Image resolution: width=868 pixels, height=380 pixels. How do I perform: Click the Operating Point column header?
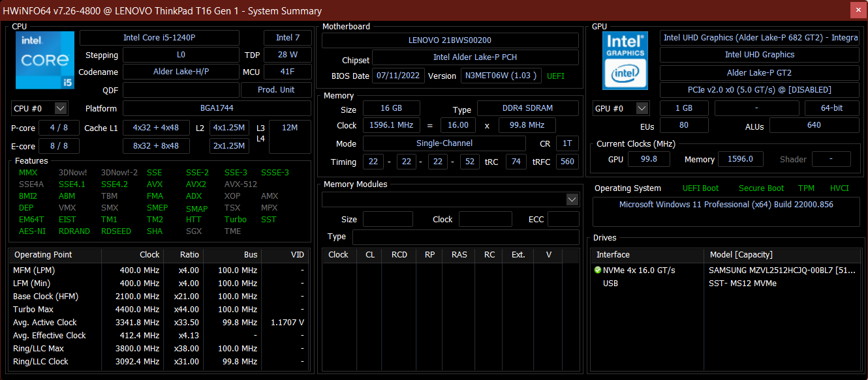coord(55,255)
